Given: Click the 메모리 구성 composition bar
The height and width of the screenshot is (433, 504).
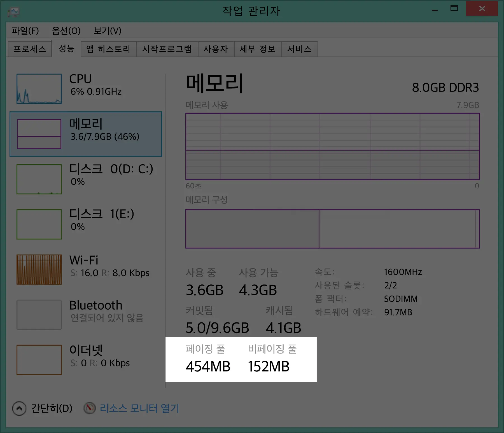Looking at the screenshot, I should point(332,229).
